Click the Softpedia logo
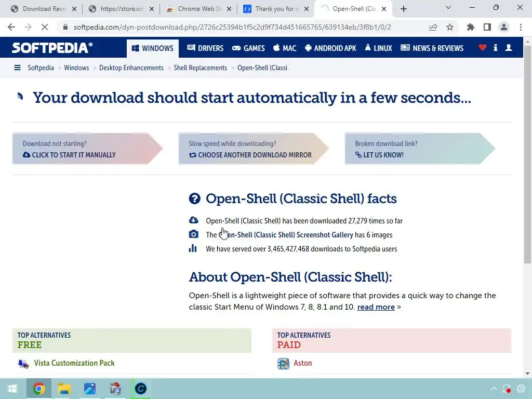 [52, 48]
